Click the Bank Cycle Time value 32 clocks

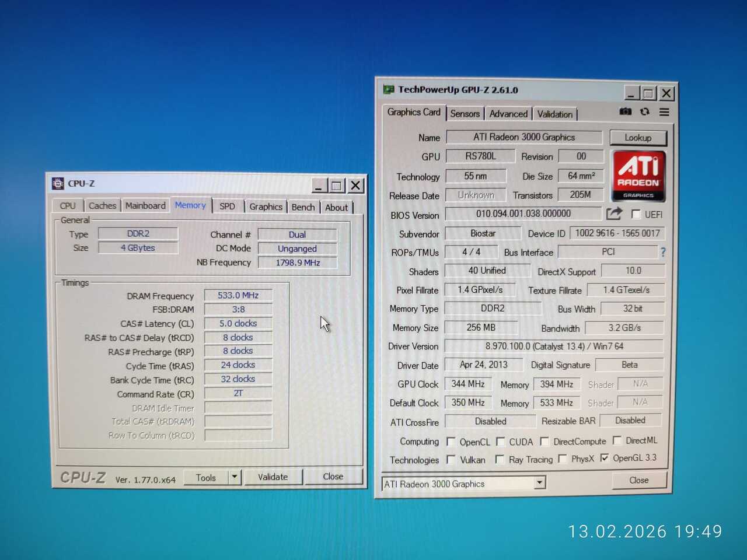[x=238, y=379]
